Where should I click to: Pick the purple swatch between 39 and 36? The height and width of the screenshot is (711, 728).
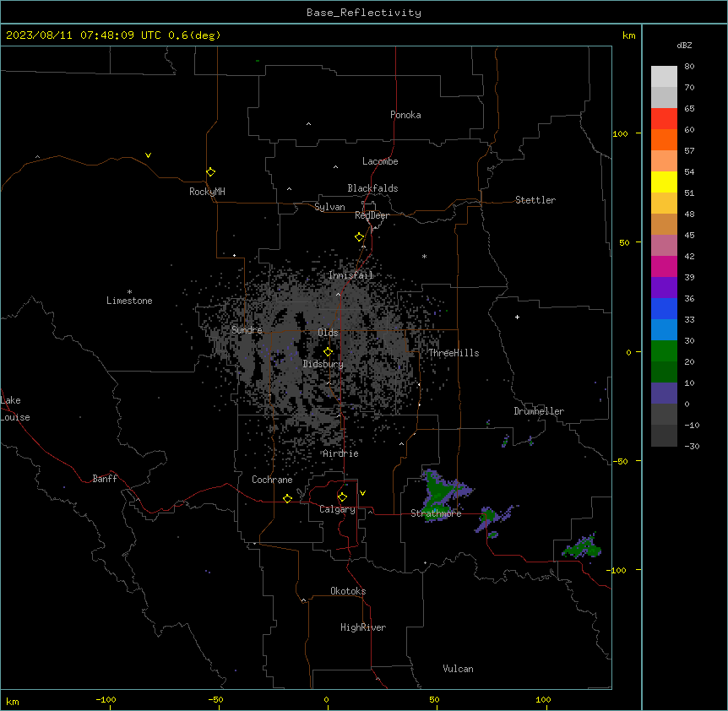664,288
